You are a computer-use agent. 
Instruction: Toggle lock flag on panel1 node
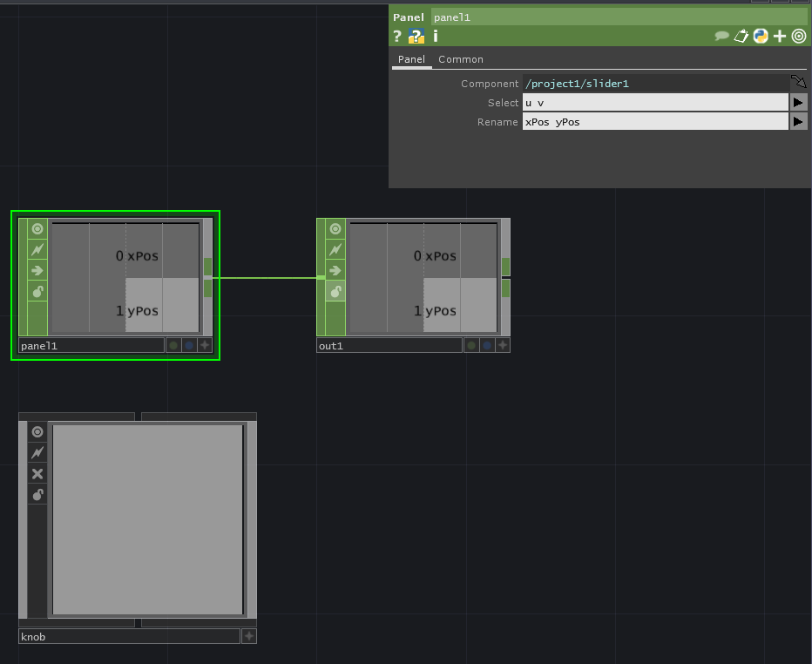37,292
